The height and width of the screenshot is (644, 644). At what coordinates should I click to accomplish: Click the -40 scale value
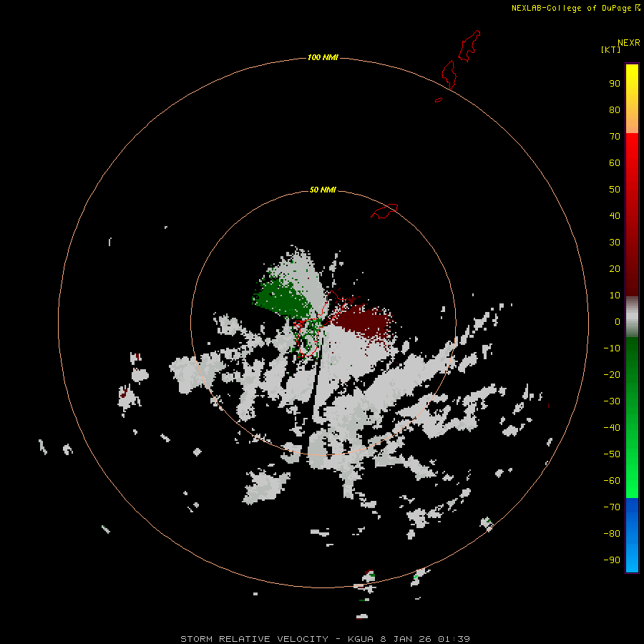tap(612, 428)
